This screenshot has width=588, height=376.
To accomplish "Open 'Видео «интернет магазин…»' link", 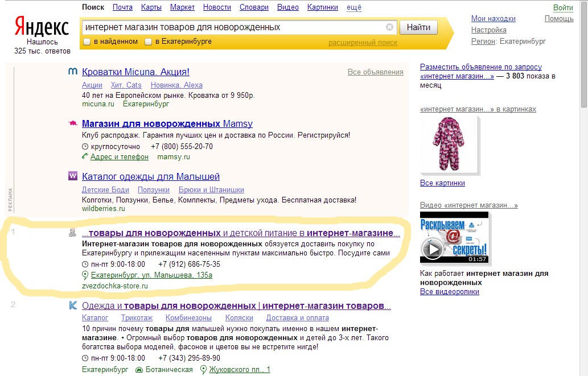I will (469, 205).
